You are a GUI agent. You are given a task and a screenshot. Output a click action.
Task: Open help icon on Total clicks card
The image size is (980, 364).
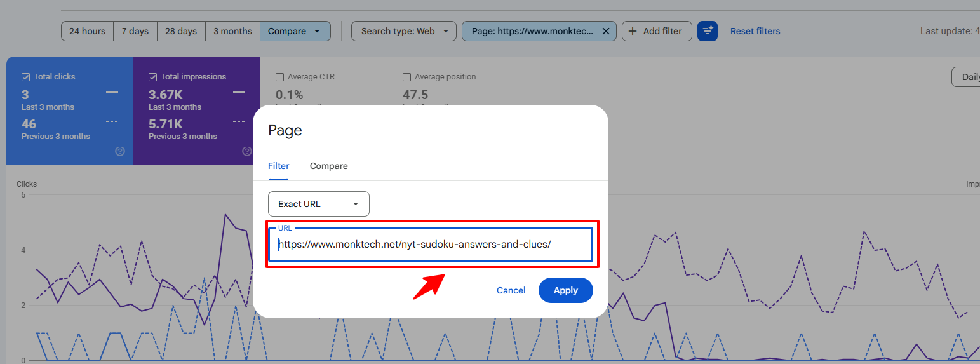tap(120, 151)
